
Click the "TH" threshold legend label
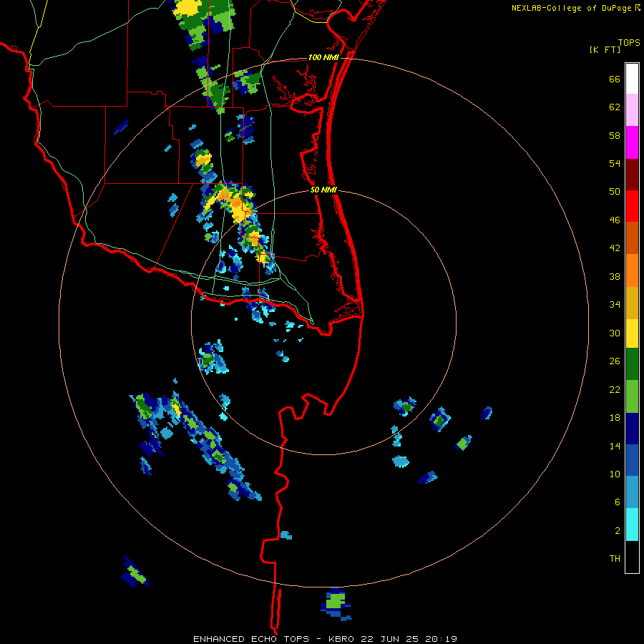tap(615, 559)
